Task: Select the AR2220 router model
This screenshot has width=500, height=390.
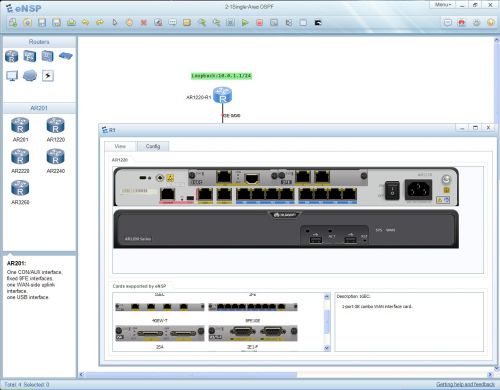Action: 20,161
